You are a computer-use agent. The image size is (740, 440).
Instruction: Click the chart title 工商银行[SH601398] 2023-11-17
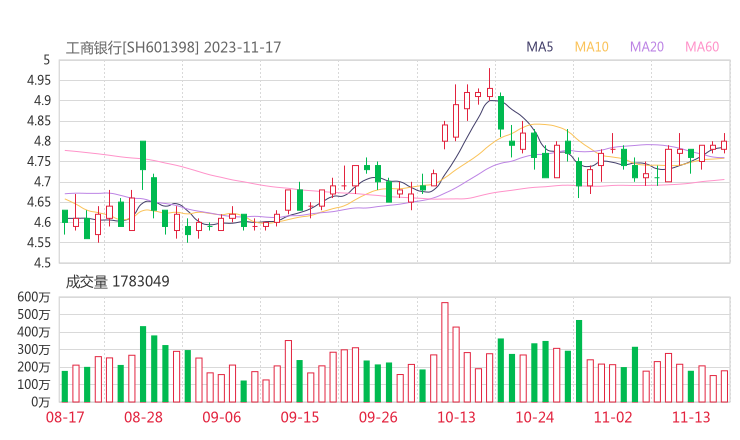click(173, 48)
